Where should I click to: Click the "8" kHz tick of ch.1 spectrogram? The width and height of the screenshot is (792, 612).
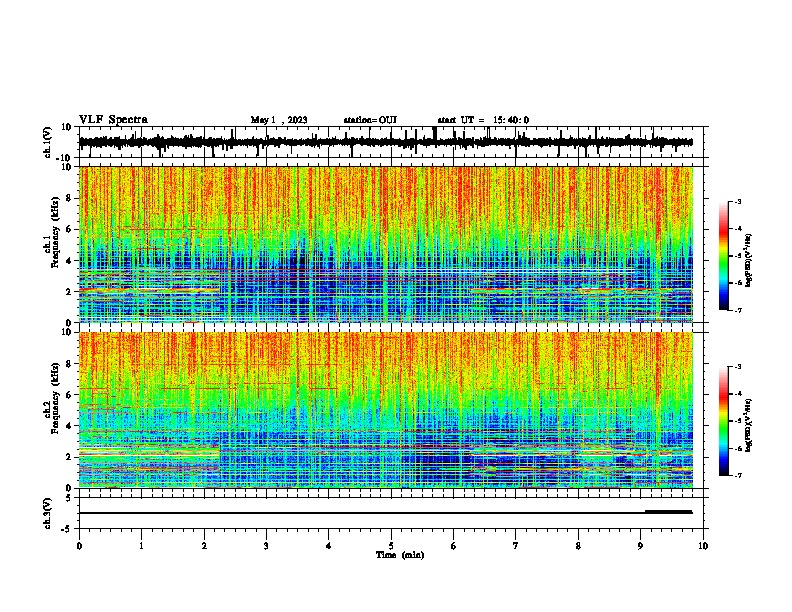(x=68, y=198)
